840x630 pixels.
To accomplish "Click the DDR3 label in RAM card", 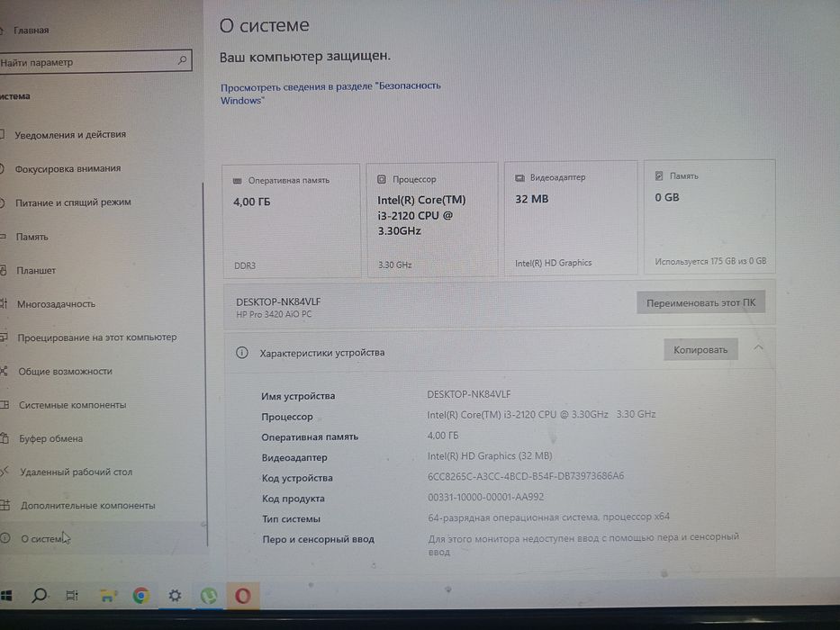I will [245, 265].
